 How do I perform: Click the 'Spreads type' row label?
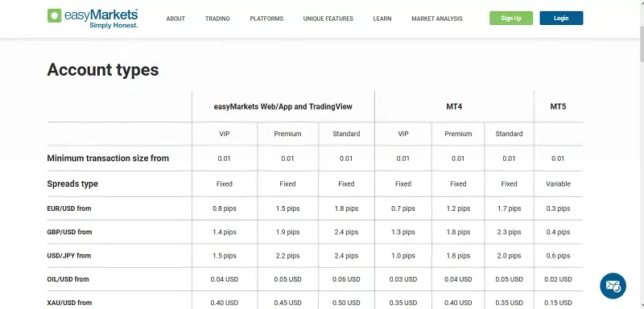(x=72, y=183)
